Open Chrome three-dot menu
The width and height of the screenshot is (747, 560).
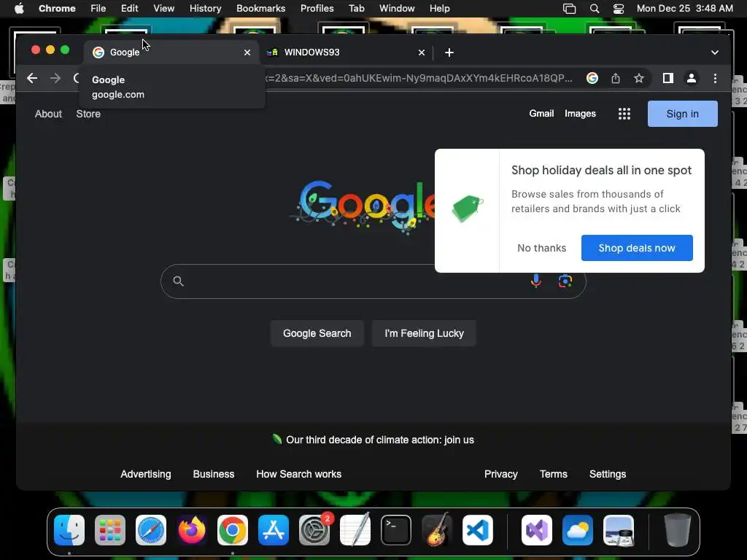pos(715,78)
